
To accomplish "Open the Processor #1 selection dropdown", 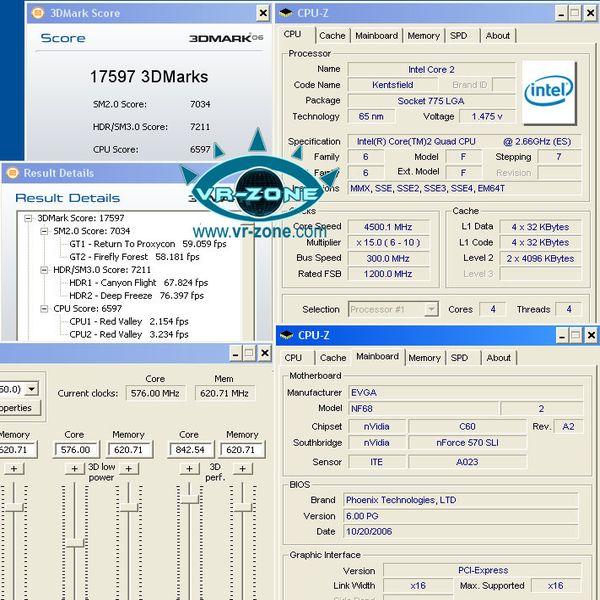I will (431, 309).
